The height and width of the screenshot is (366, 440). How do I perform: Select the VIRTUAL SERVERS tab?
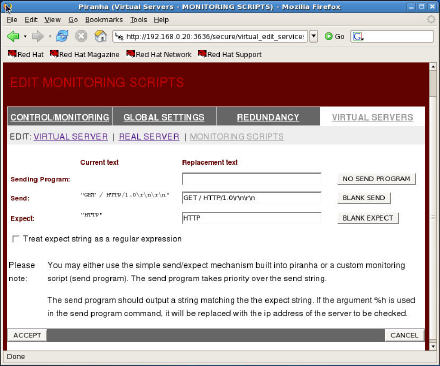click(372, 117)
